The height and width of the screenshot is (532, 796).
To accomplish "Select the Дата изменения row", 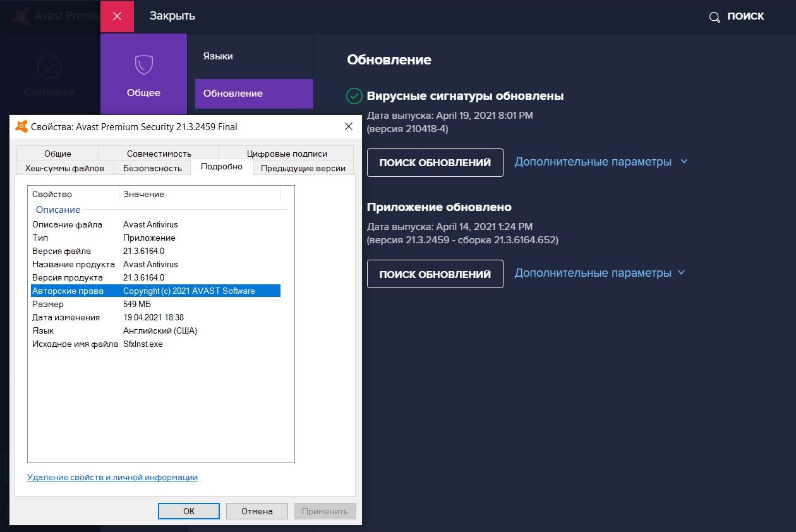I will [x=155, y=317].
